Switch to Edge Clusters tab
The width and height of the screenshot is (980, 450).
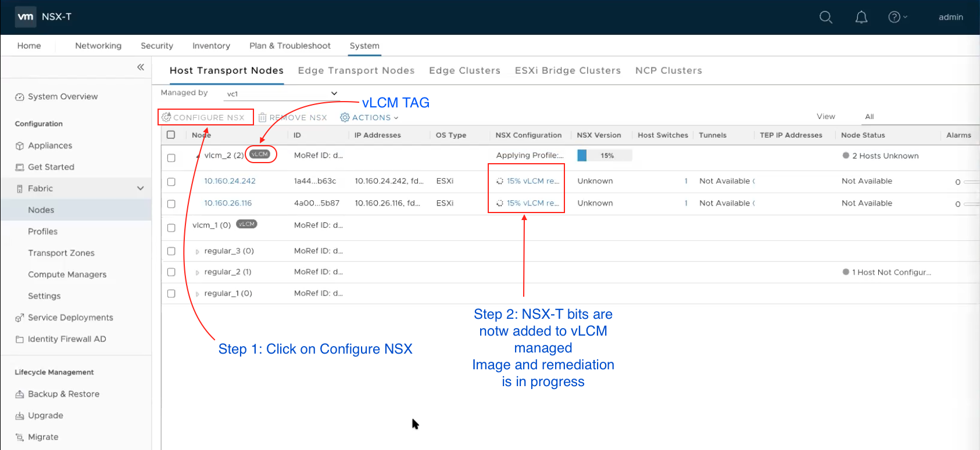[x=464, y=70]
